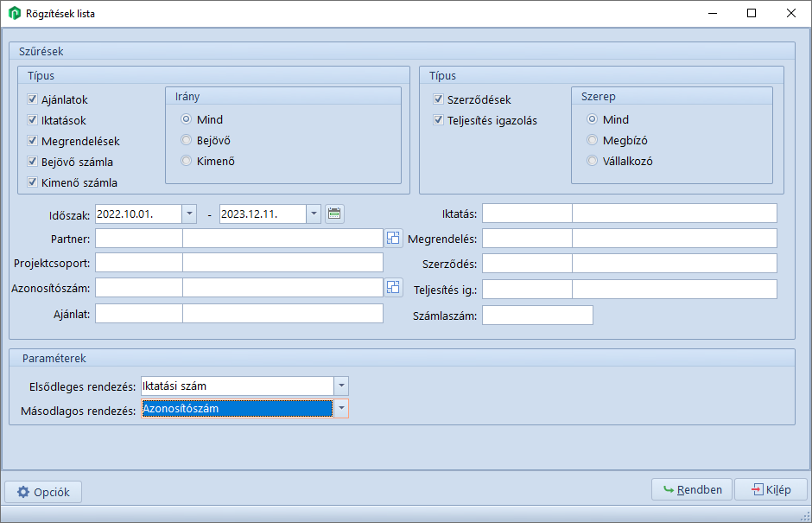Click into the Számlaszám input field

click(x=537, y=316)
